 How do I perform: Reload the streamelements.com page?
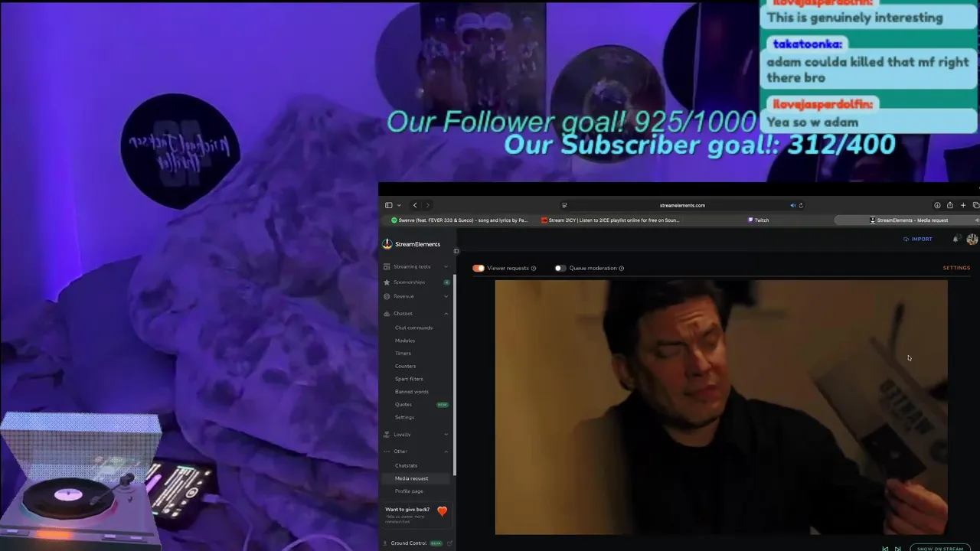801,205
